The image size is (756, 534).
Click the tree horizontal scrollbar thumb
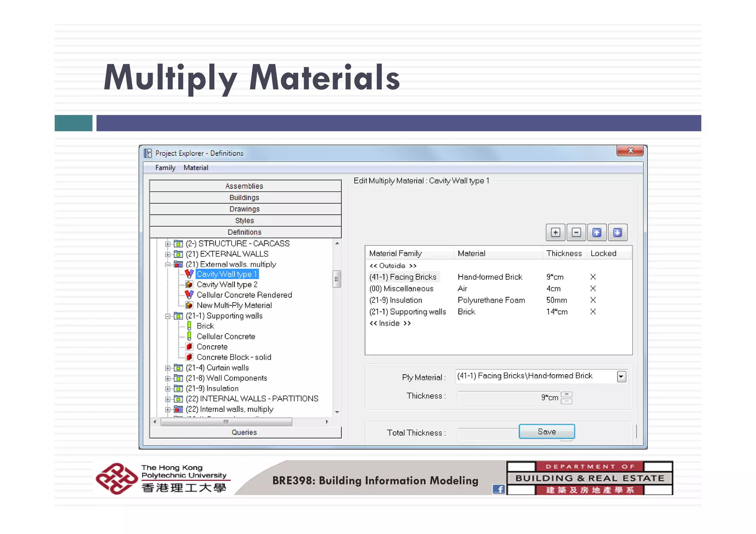[x=226, y=422]
